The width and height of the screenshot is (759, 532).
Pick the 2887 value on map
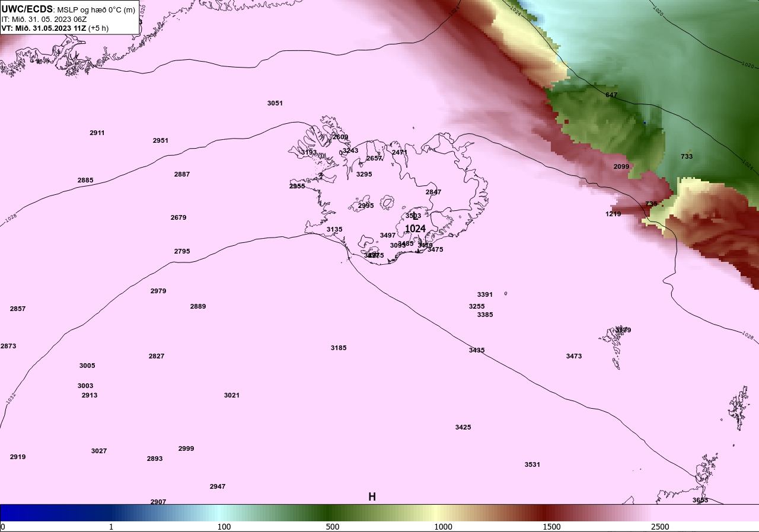182,174
